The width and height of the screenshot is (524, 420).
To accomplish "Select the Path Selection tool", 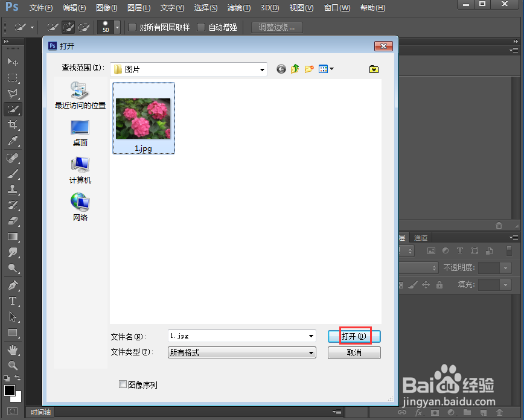I will (13, 317).
